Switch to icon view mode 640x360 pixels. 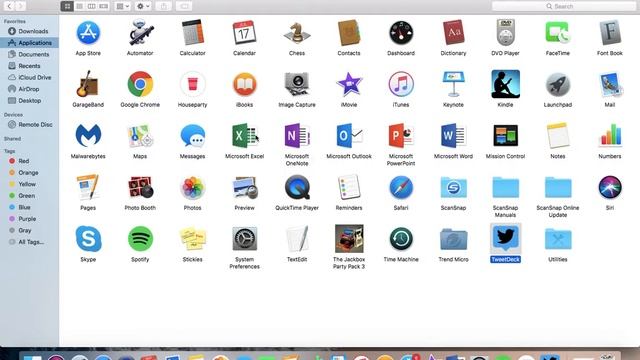(67, 6)
